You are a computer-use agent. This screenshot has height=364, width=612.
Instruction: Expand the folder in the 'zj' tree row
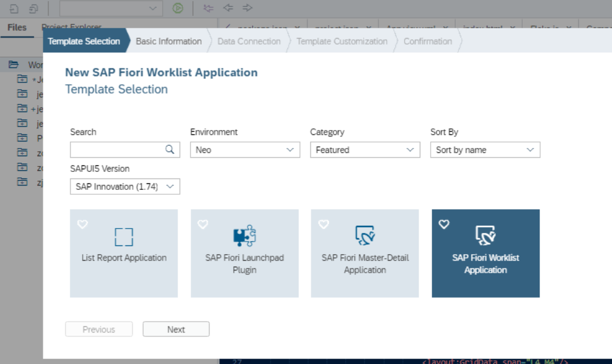click(x=22, y=182)
